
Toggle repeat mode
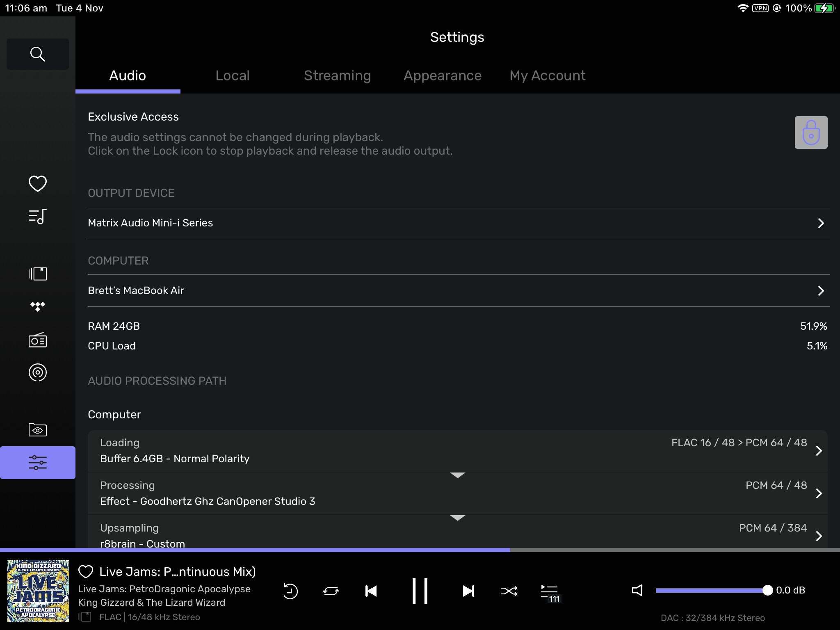tap(331, 591)
